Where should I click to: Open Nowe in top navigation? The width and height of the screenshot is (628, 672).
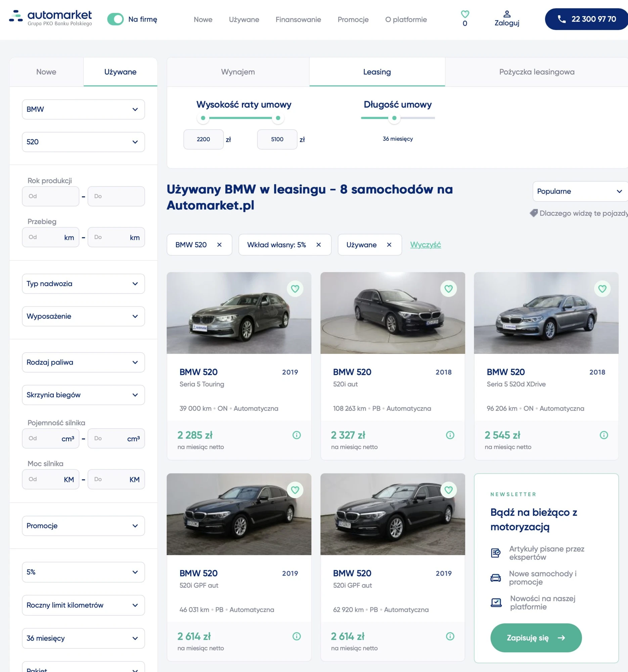(203, 19)
